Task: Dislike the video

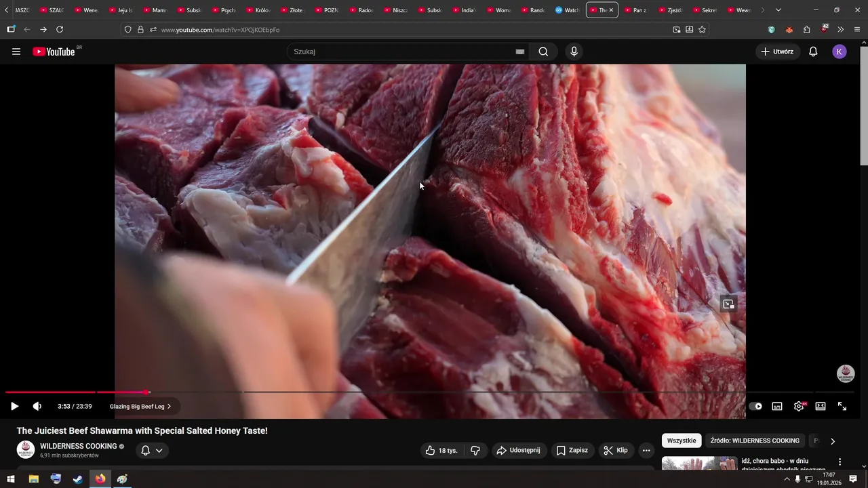Action: pyautogui.click(x=475, y=450)
